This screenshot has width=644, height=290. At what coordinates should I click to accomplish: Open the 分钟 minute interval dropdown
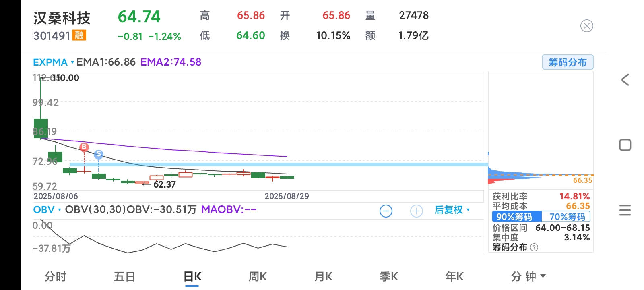click(x=528, y=276)
